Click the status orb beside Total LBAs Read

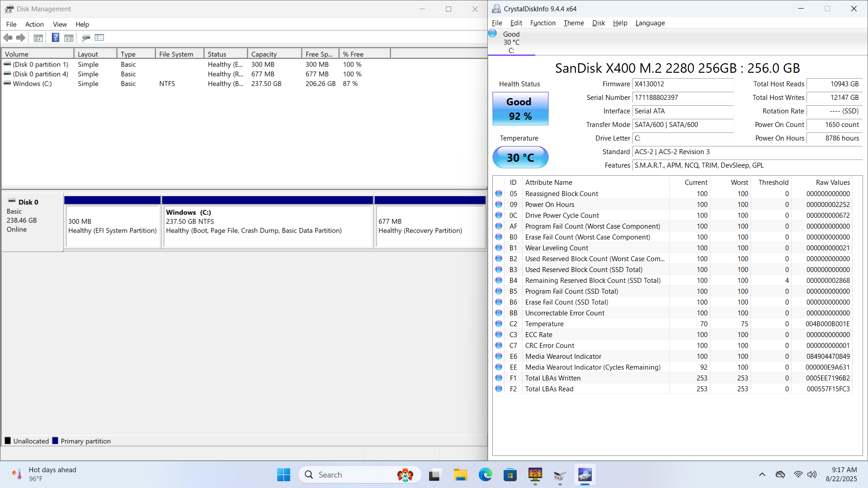(x=499, y=389)
